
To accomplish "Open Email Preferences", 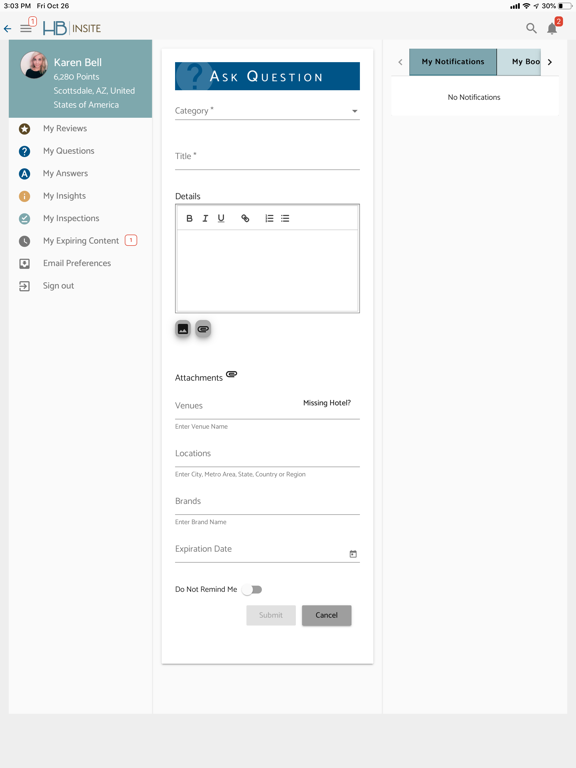I will [77, 263].
